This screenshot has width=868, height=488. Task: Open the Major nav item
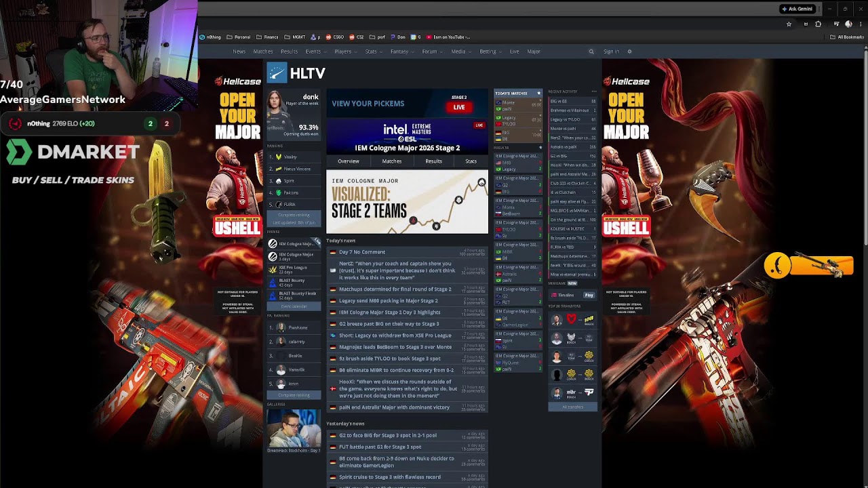(x=534, y=52)
